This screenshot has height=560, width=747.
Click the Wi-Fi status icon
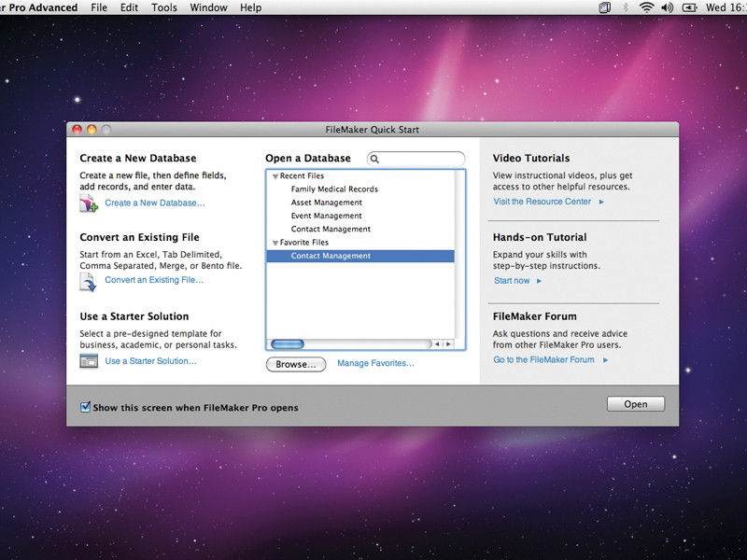pos(646,7)
